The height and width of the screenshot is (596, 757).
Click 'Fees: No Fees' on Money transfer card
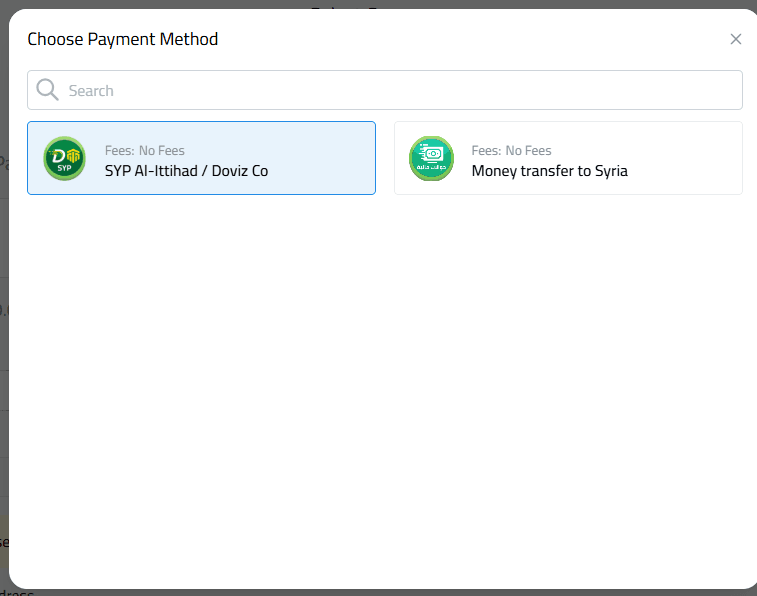point(511,151)
